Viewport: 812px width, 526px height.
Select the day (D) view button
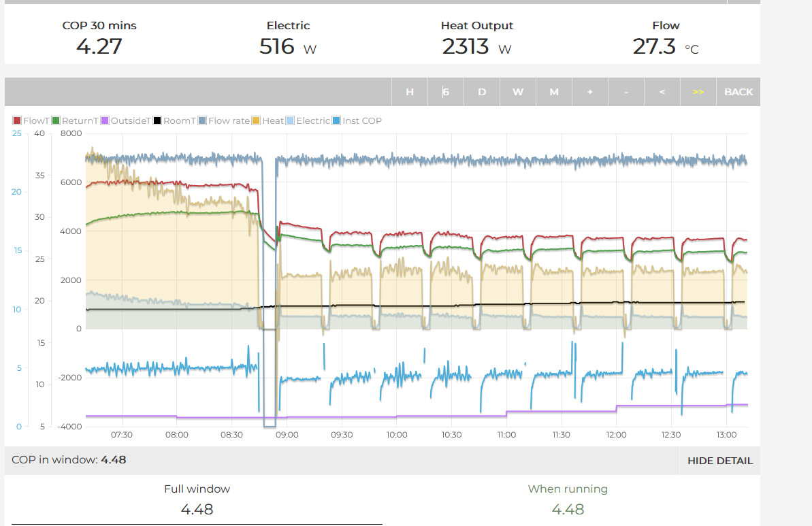(482, 92)
